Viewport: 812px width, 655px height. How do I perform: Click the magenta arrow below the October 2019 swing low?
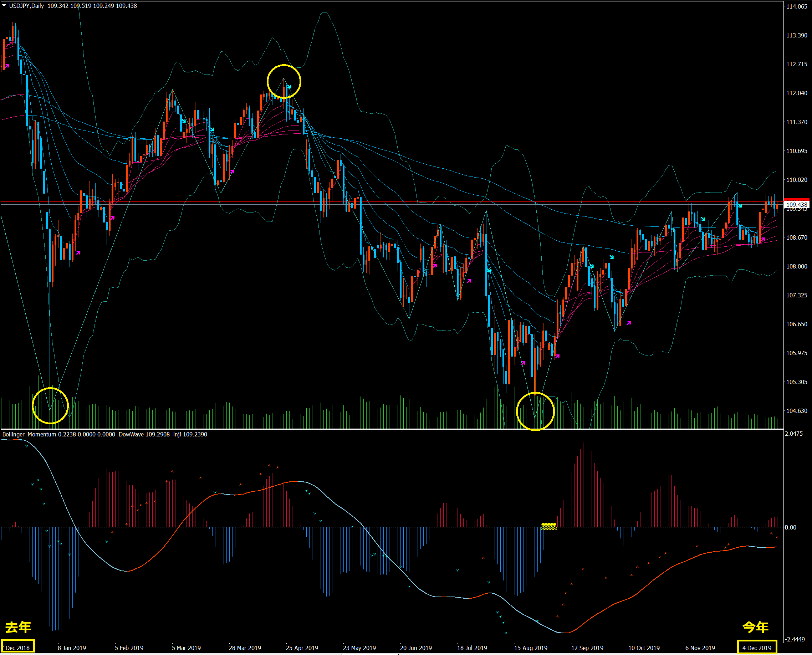coord(629,323)
